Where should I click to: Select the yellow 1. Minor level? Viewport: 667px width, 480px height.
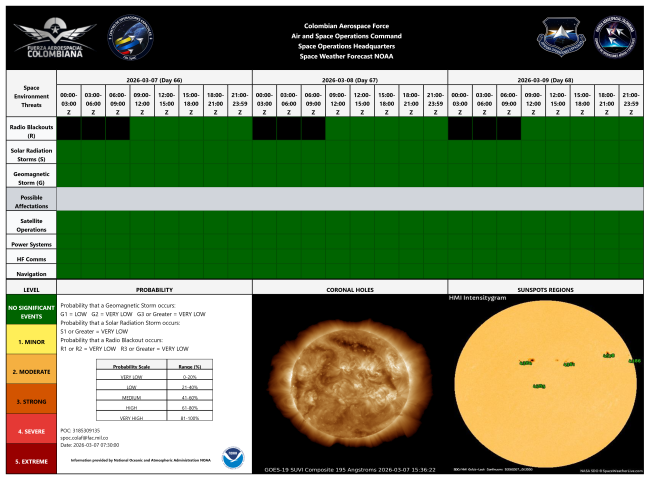click(31, 341)
